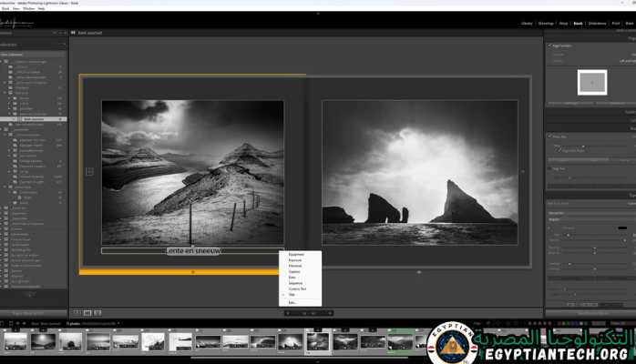This screenshot has width=636, height=364.
Task: Click the grid icon beside Boek zwartwit title
Action: coord(73,33)
